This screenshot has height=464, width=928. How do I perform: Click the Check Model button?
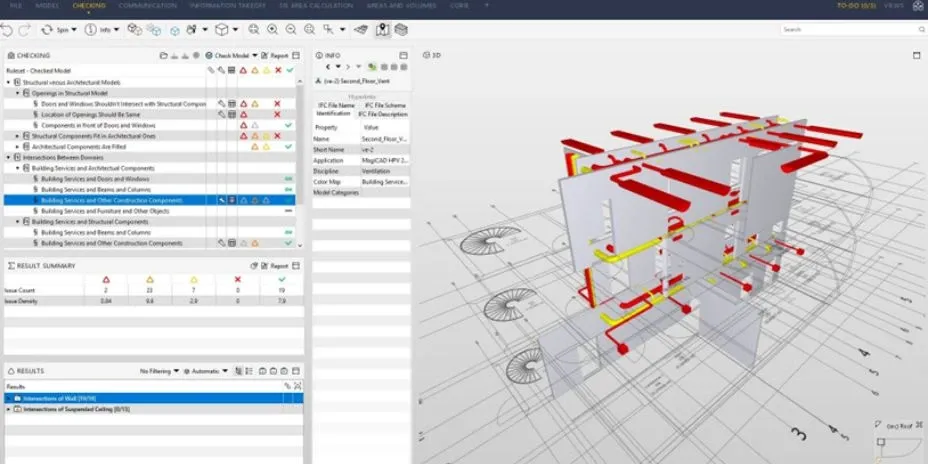[x=227, y=56]
